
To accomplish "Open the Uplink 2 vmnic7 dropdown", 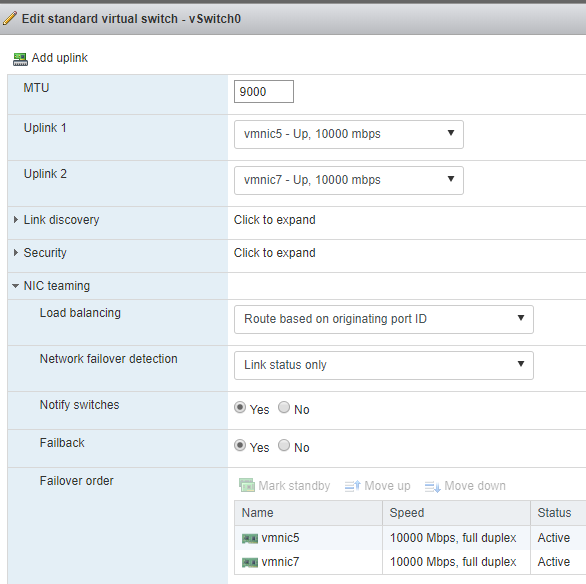I will (x=349, y=180).
